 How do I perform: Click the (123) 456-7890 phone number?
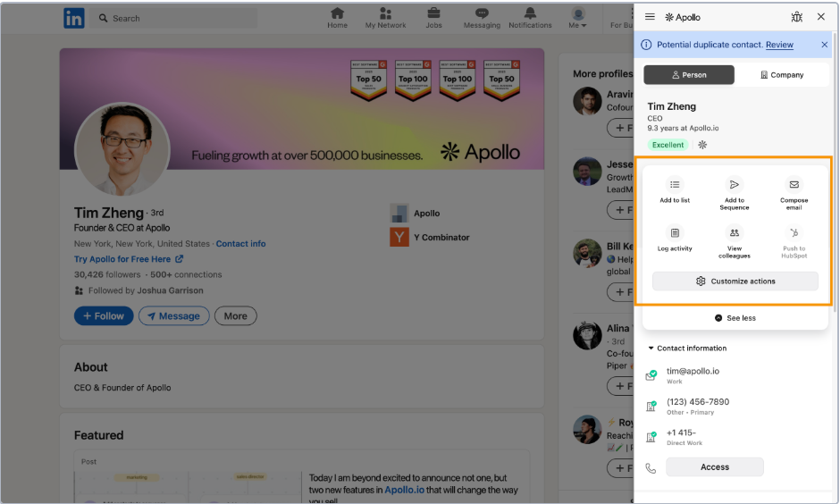tap(698, 402)
